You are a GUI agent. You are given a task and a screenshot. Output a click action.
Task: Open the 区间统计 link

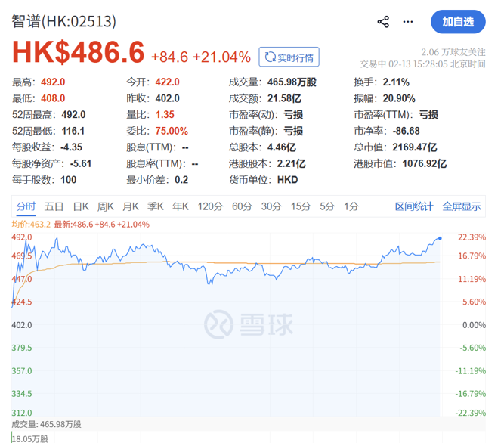(414, 206)
